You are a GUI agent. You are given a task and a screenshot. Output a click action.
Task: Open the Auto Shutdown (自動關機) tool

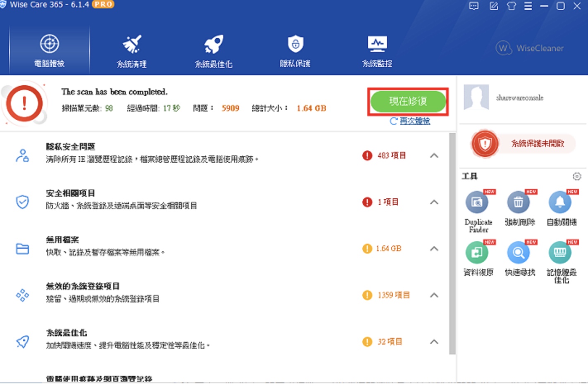coord(561,208)
